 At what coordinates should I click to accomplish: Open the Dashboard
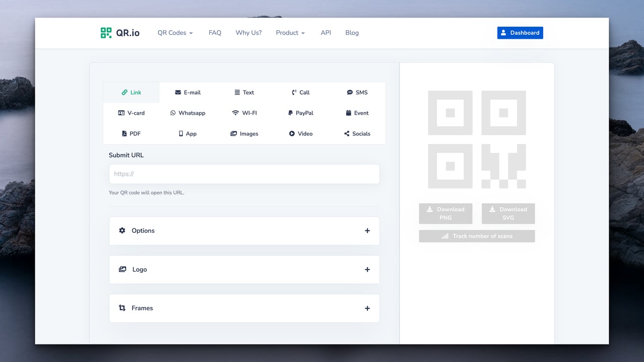point(520,33)
